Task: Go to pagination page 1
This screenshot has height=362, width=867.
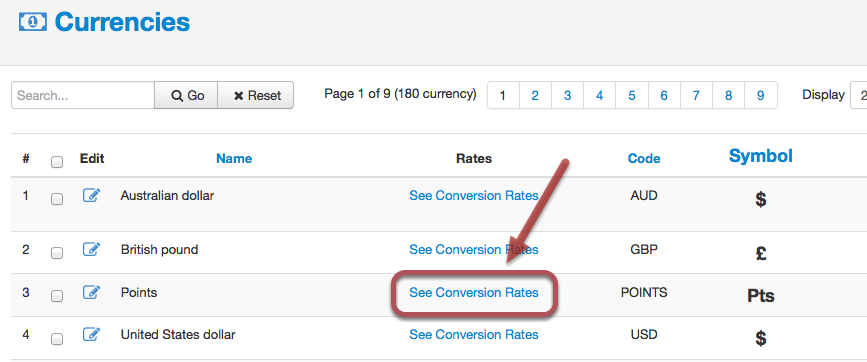Action: [x=503, y=96]
